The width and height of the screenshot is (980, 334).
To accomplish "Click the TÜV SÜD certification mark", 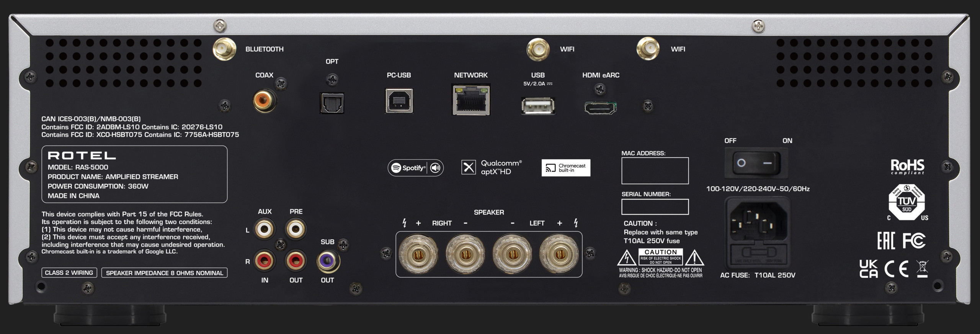I will click(x=906, y=202).
